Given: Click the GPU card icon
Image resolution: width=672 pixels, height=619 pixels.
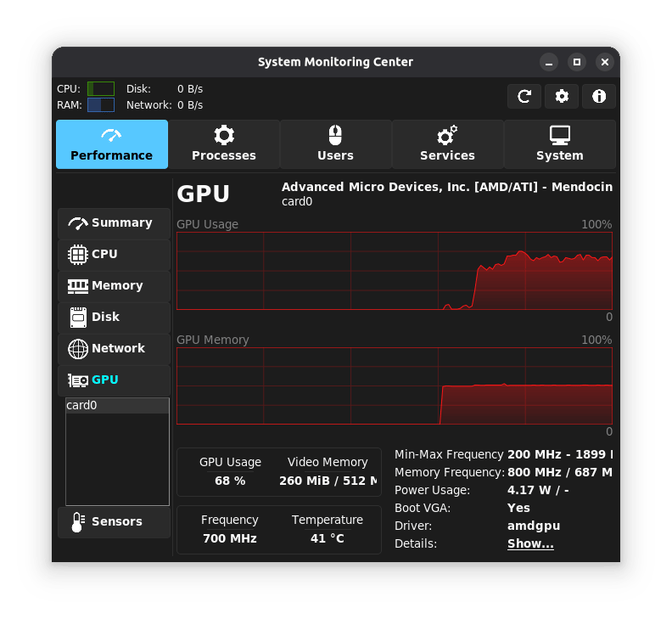Looking at the screenshot, I should coord(78,380).
